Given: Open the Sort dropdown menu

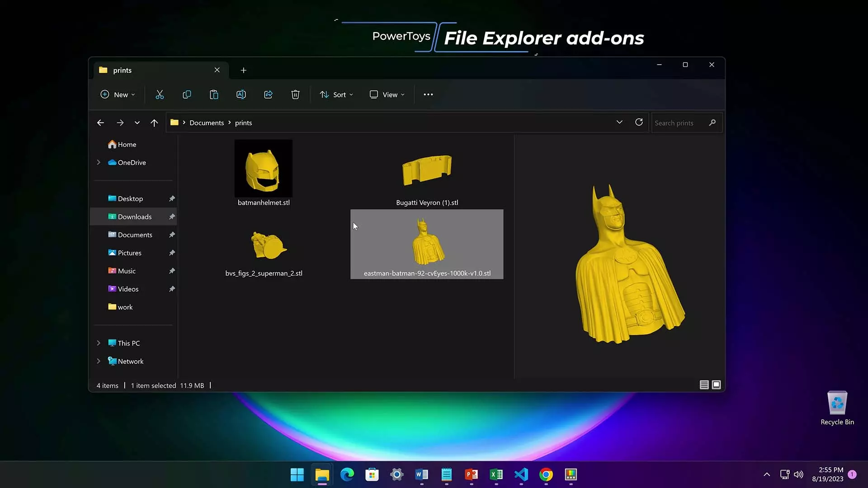Looking at the screenshot, I should tap(336, 94).
